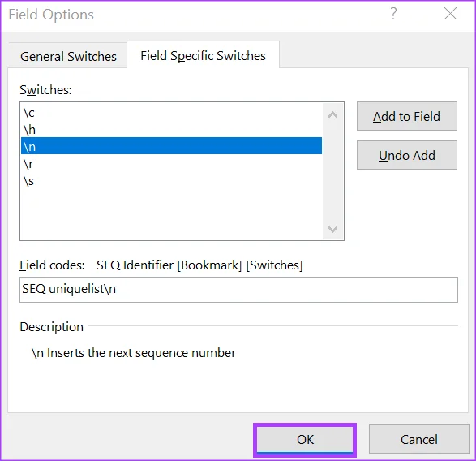Choose the \h switch entry
The image size is (476, 461).
pos(171,130)
